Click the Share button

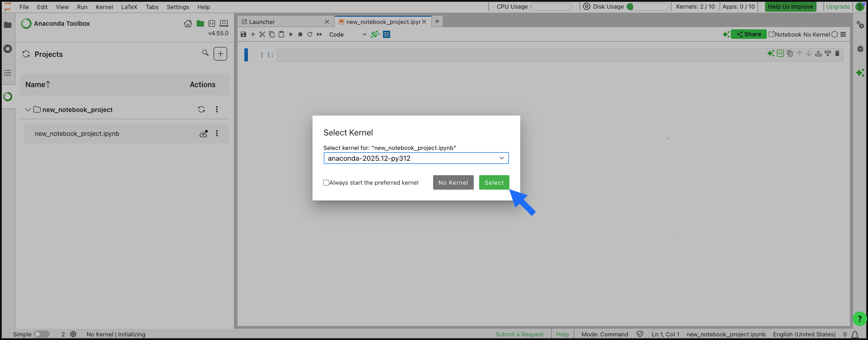coord(749,34)
